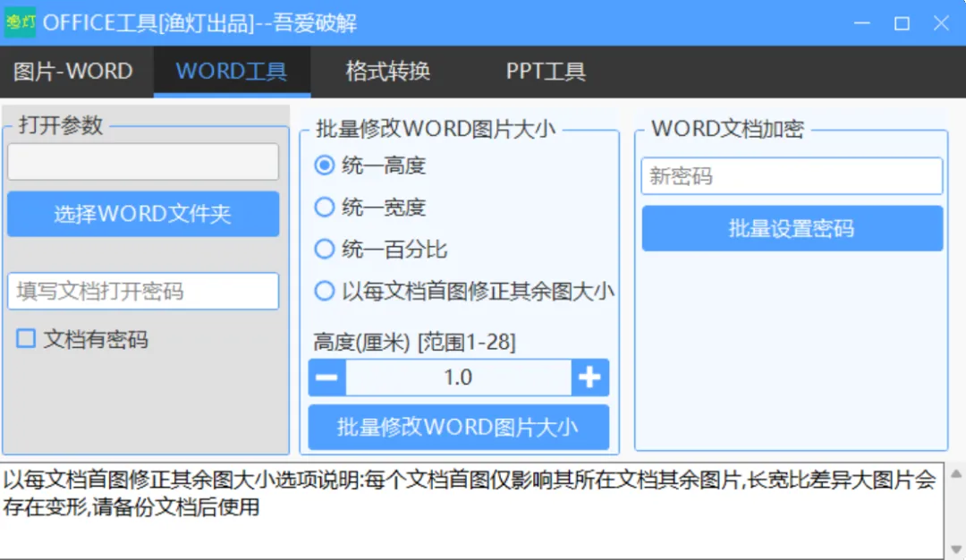Open the 格式转换 tab

(387, 72)
